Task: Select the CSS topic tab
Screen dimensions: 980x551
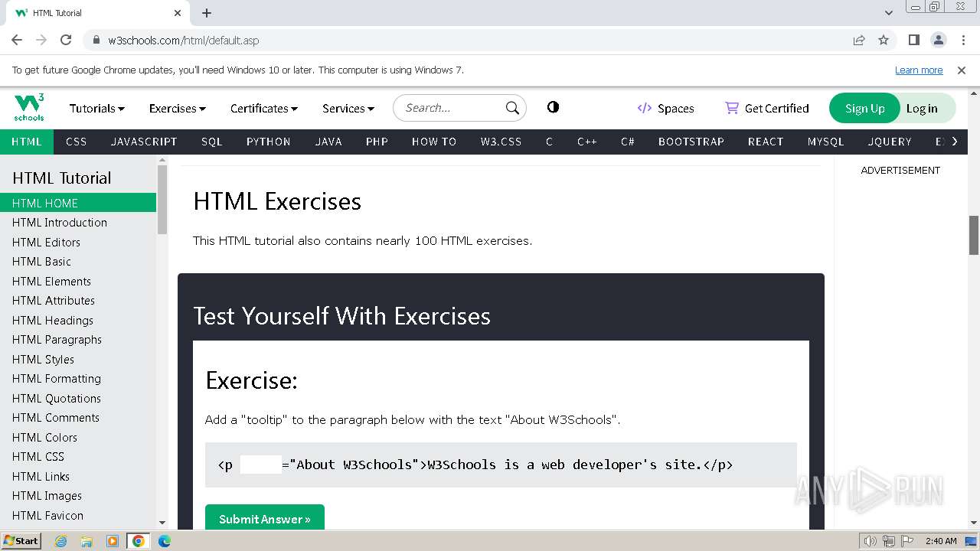Action: point(77,142)
